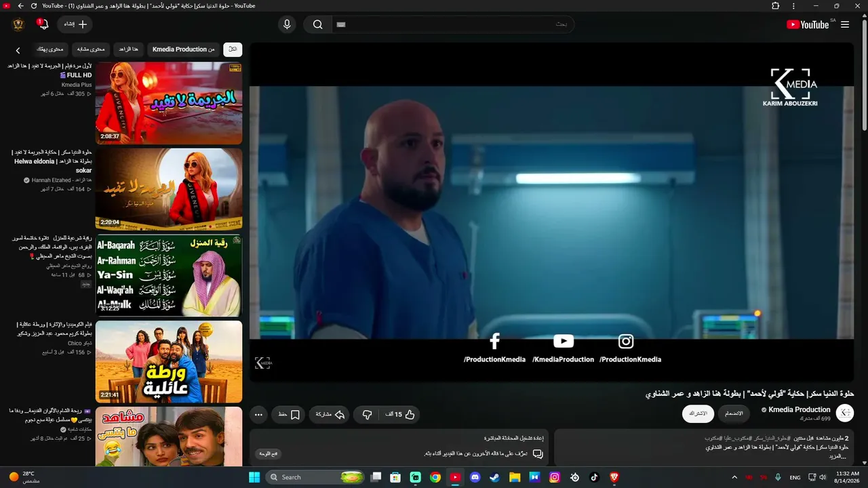Image resolution: width=868 pixels, height=488 pixels.
Task: Dislike the video with thumbs down
Action: (x=367, y=414)
